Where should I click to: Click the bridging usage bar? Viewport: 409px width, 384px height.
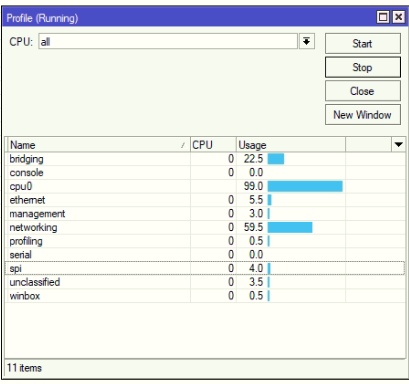click(276, 159)
